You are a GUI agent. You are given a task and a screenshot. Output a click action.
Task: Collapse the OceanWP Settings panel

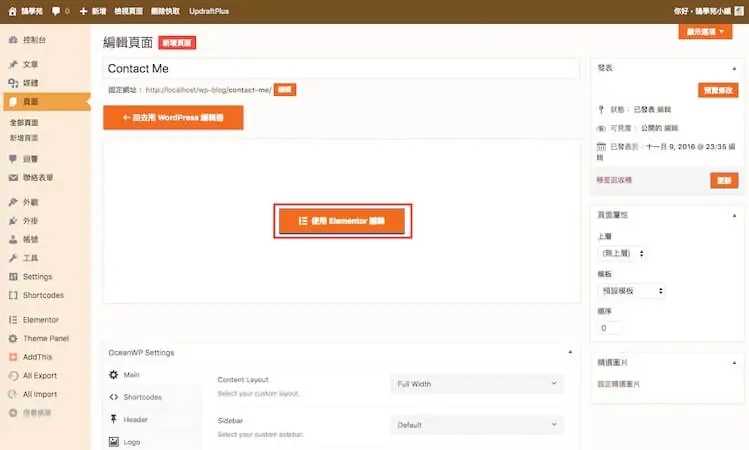coord(570,352)
